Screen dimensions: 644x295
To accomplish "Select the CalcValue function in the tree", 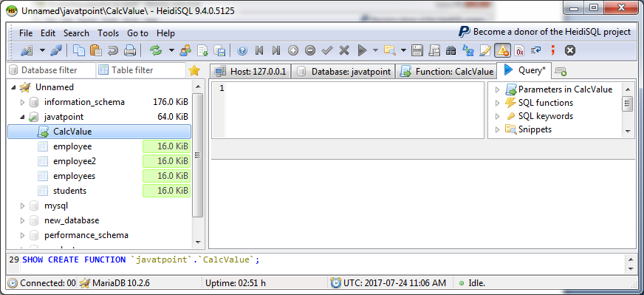I will point(99,132).
